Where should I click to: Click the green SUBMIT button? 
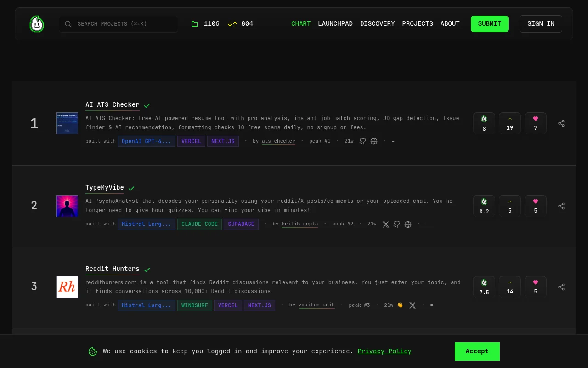pos(490,23)
